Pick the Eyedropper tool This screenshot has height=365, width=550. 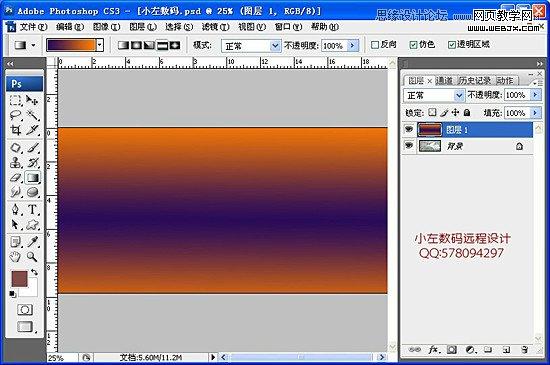coord(32,242)
